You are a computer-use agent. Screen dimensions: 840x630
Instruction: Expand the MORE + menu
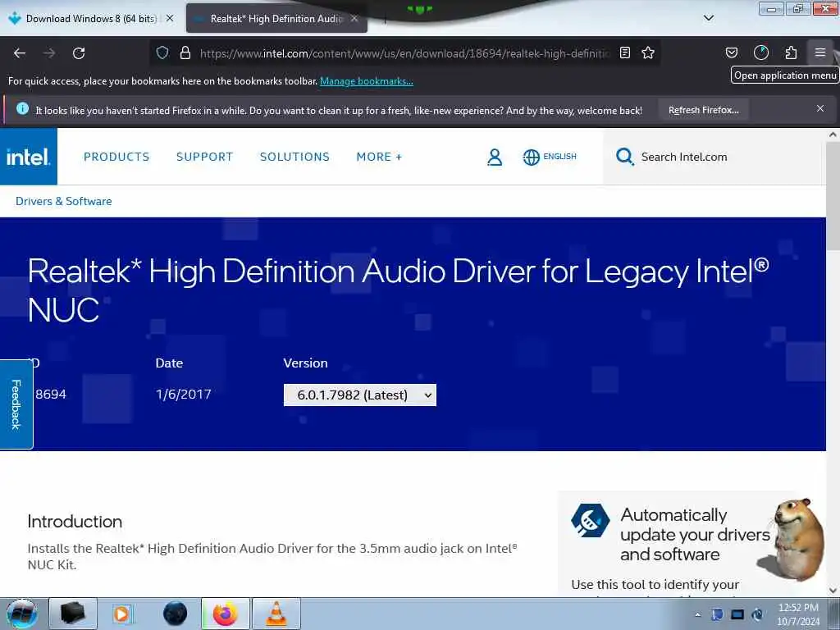tap(379, 157)
